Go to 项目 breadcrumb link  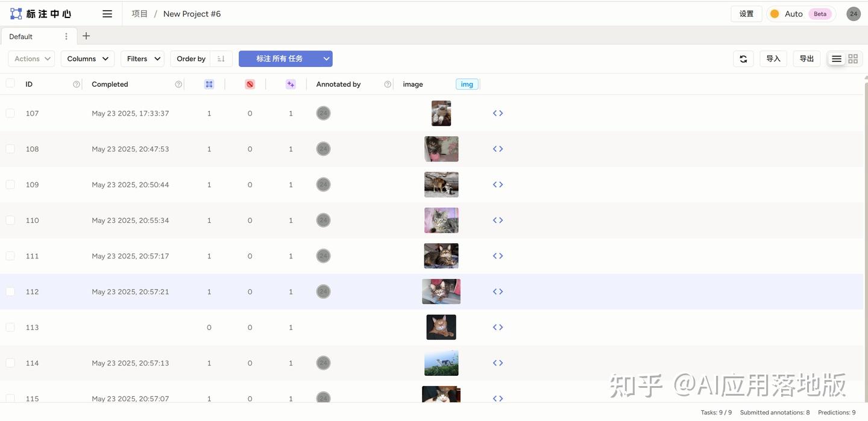tap(140, 14)
